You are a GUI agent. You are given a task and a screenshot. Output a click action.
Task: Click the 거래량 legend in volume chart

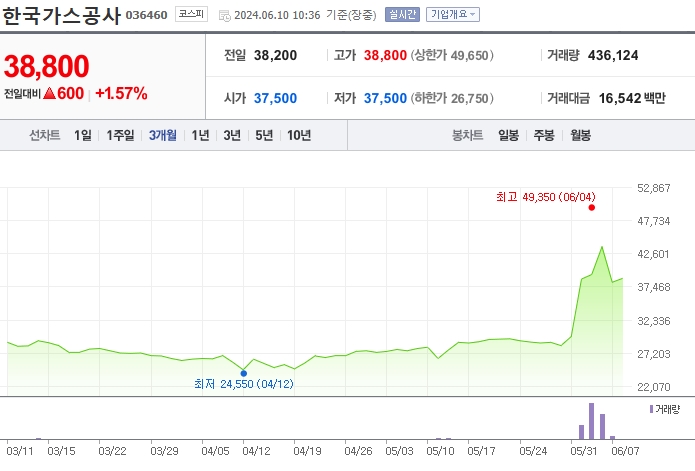pos(664,409)
